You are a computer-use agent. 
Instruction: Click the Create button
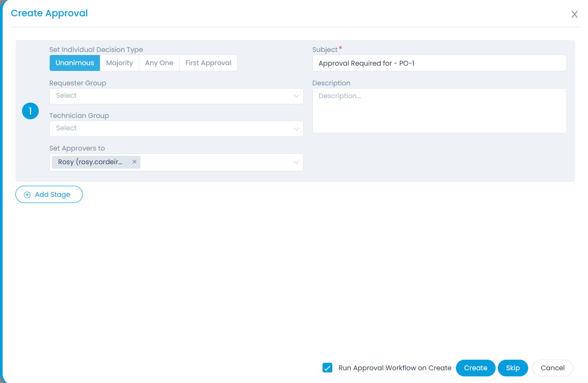475,368
